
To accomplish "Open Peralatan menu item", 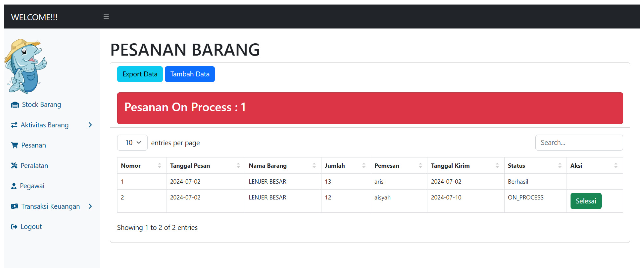I will point(34,166).
